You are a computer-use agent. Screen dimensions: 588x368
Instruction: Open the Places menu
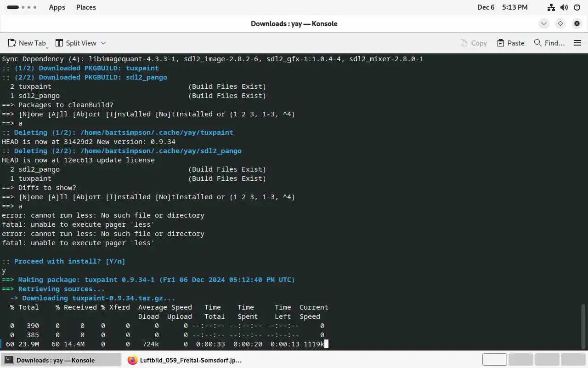[86, 7]
